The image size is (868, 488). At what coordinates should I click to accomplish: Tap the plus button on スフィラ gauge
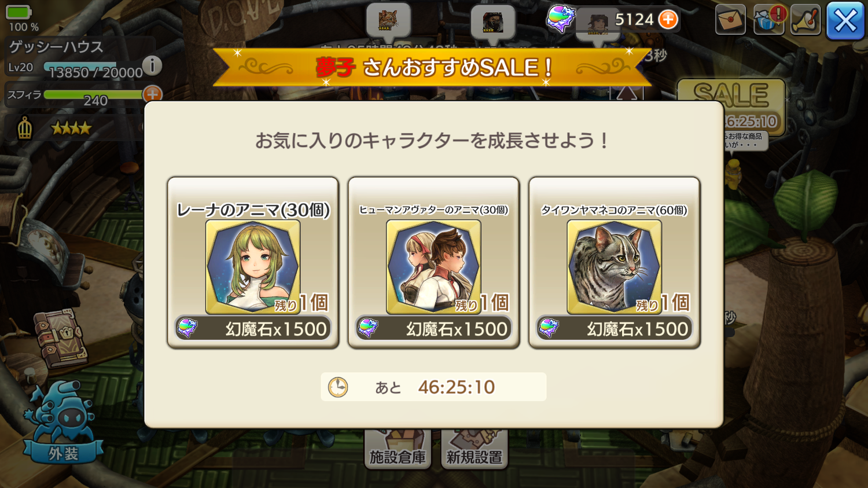tap(152, 94)
